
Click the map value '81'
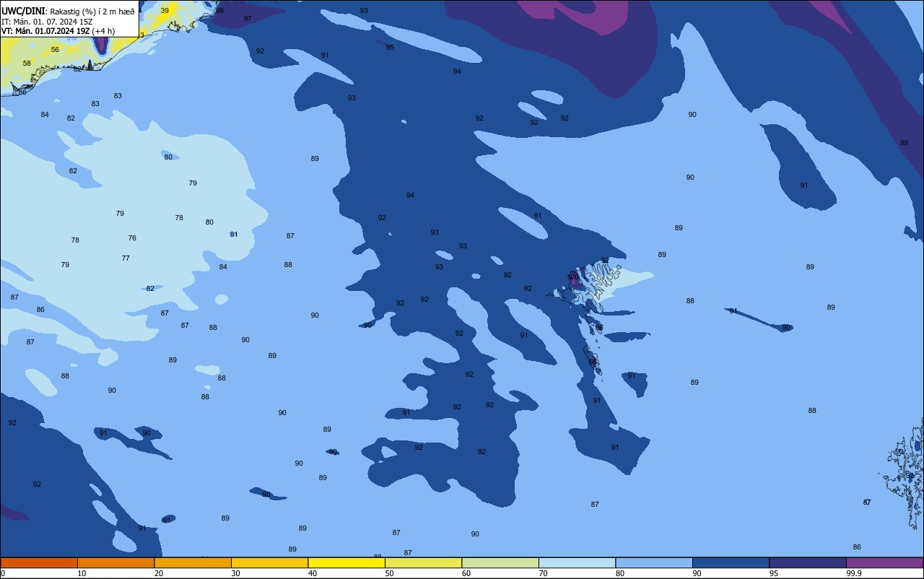pos(234,235)
